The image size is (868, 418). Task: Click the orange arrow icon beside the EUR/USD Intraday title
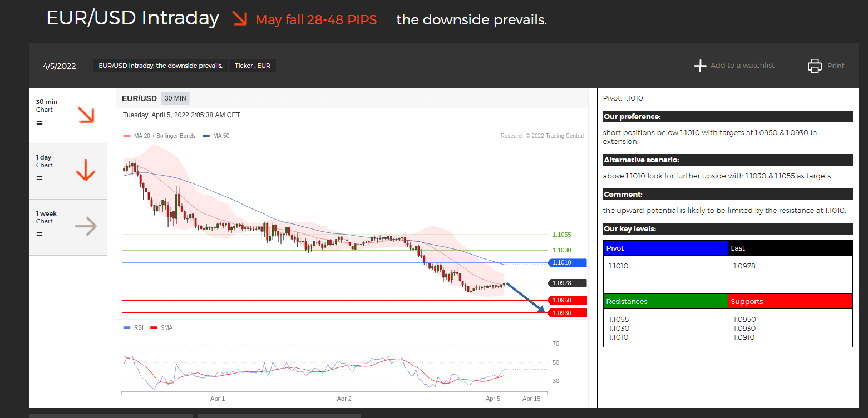point(240,19)
